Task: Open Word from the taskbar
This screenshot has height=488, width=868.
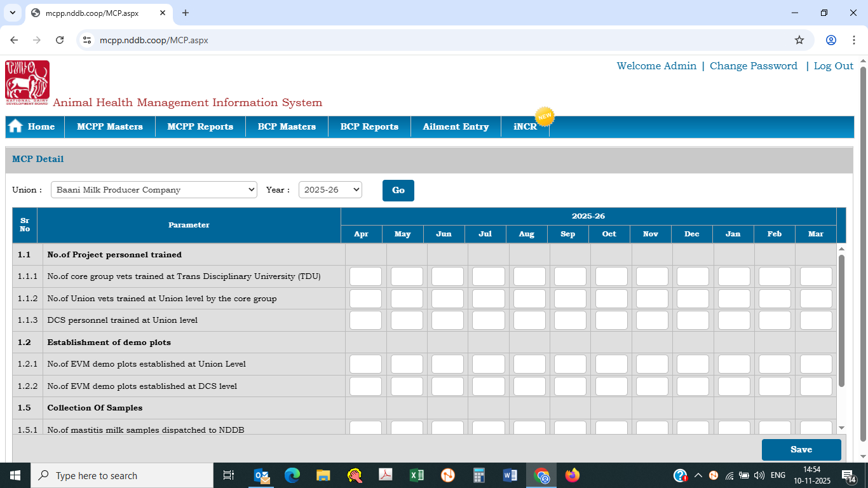Action: coord(510,475)
